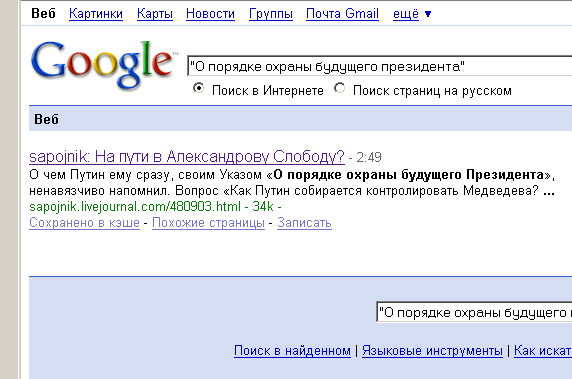Image resolution: width=572 pixels, height=379 pixels.
Task: Click the 'Как искать' help link
Action: click(543, 351)
